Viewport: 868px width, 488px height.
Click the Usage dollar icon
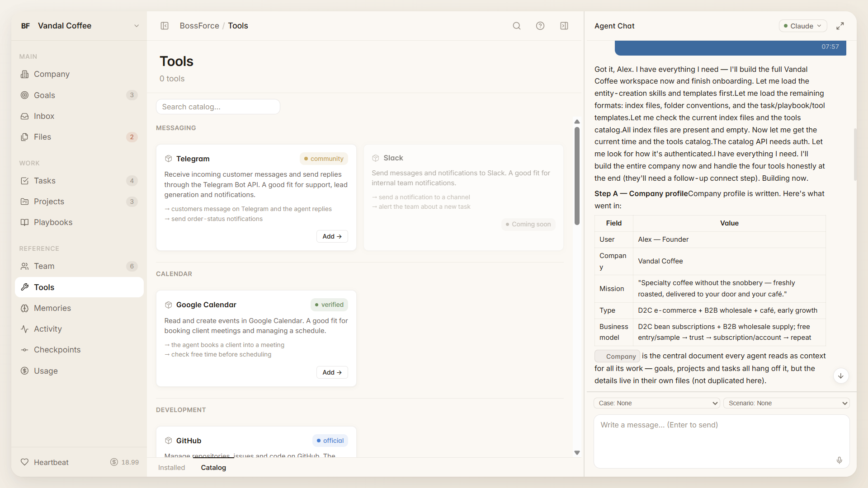pyautogui.click(x=24, y=371)
